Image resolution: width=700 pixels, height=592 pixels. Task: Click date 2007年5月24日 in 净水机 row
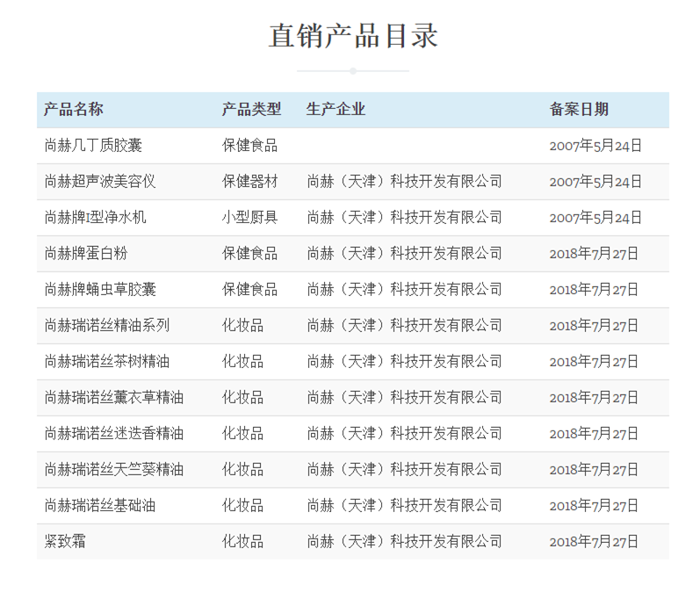[x=595, y=218]
